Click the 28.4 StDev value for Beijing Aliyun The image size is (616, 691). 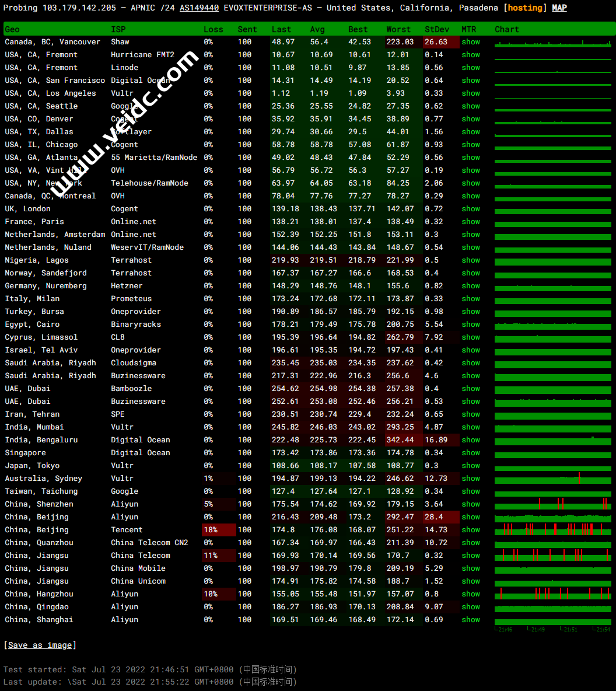point(441,517)
